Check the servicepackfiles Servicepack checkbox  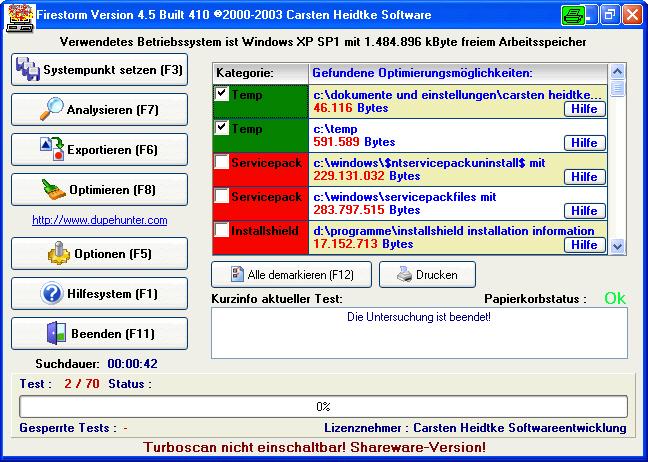(222, 195)
